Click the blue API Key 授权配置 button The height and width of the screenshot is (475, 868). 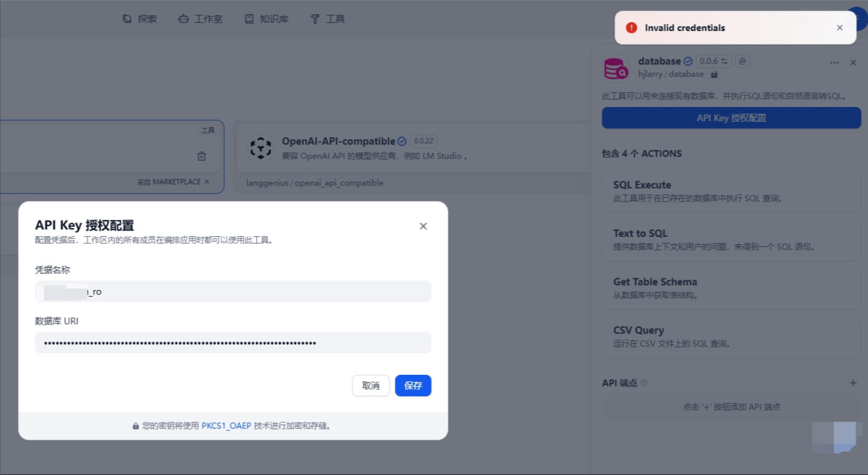731,118
